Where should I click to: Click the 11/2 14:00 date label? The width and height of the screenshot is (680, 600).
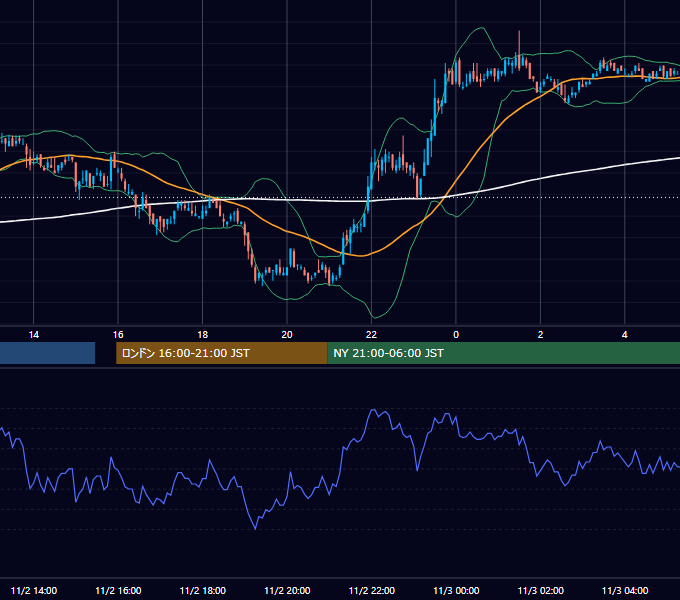click(33, 590)
